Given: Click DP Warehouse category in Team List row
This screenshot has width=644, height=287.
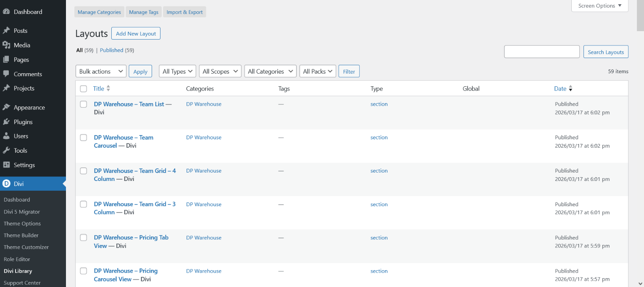Looking at the screenshot, I should (204, 104).
